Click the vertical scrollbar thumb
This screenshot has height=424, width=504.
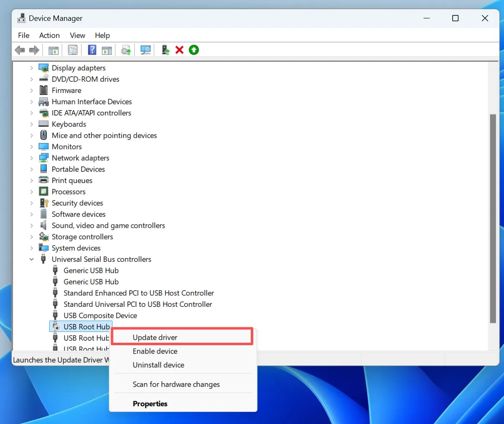pyautogui.click(x=493, y=217)
